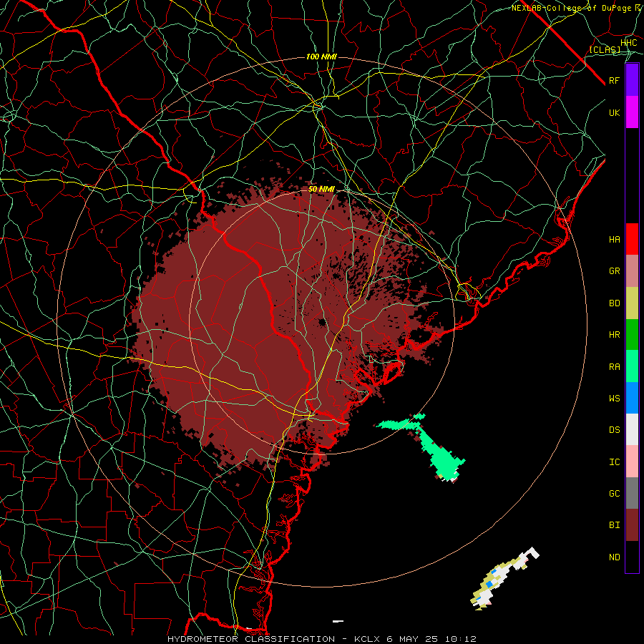Click the BD legend label
644x644 pixels.
click(614, 303)
